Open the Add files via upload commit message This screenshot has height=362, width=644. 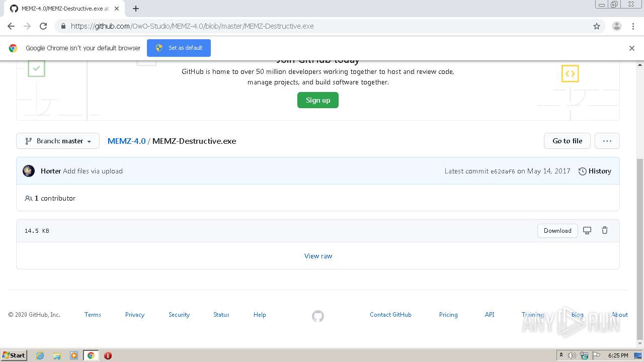click(93, 171)
